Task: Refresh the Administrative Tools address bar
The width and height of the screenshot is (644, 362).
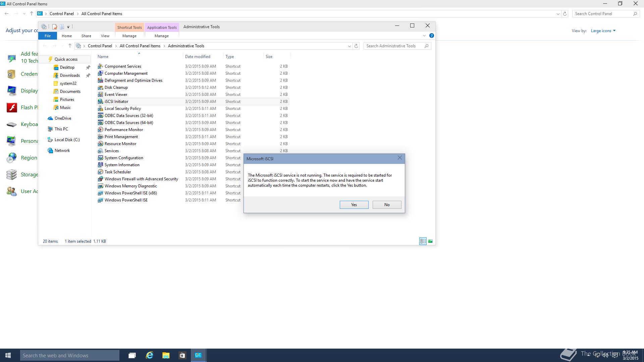Action: click(x=356, y=46)
